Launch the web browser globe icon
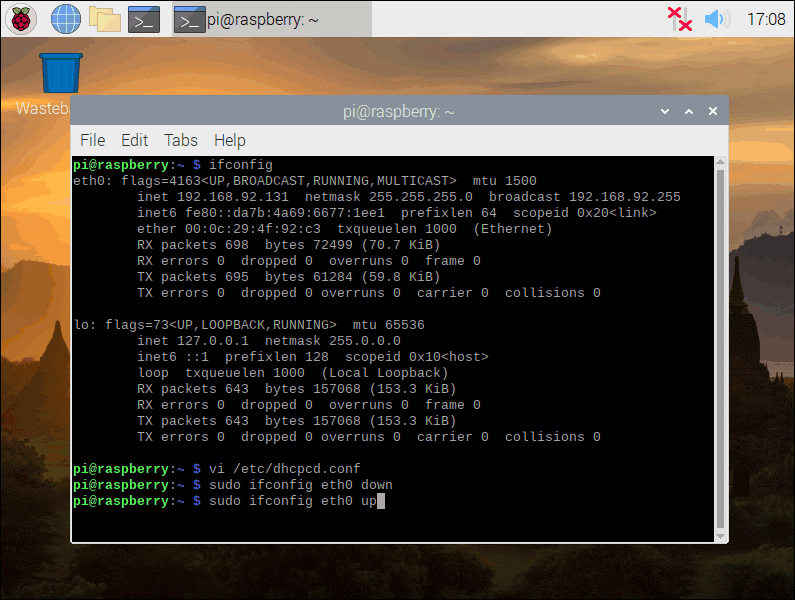 tap(65, 19)
